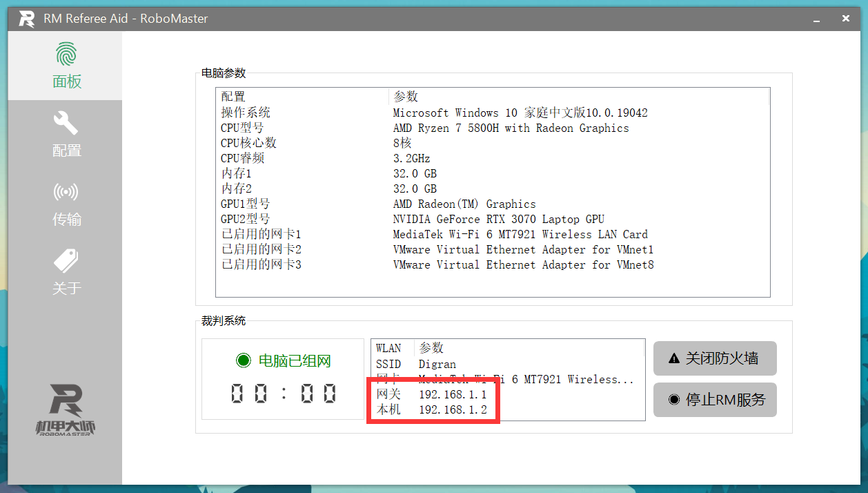Select the 已启用的网卡1 row
The height and width of the screenshot is (493, 868).
tap(493, 234)
